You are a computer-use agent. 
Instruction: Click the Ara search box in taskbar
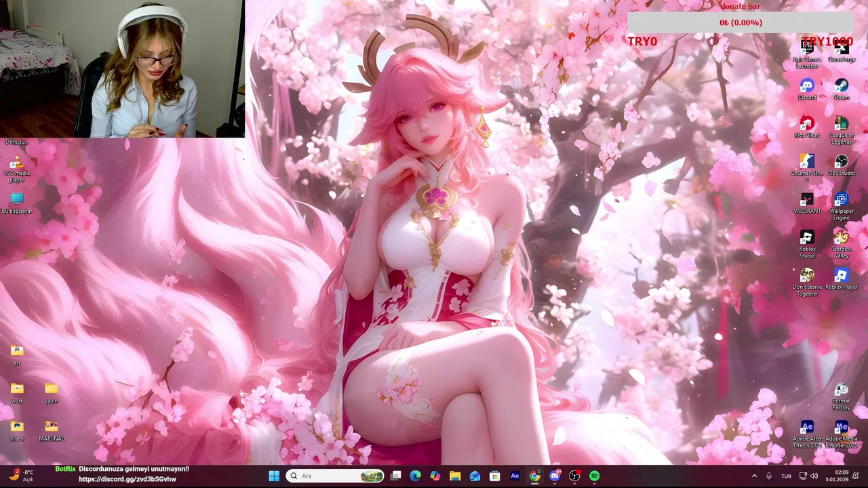[x=335, y=476]
